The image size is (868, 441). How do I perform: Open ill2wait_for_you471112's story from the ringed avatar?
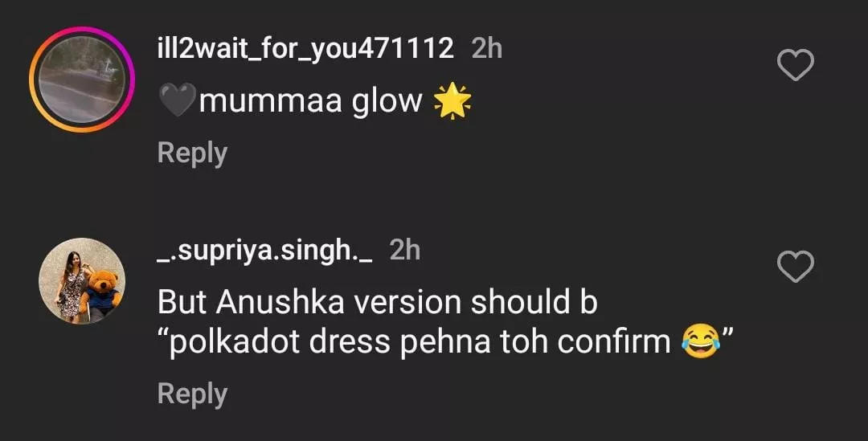pos(81,80)
